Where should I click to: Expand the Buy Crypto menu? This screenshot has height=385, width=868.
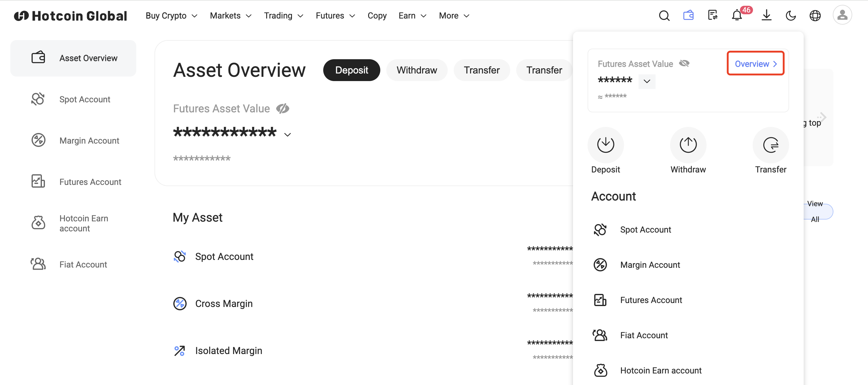pos(171,15)
